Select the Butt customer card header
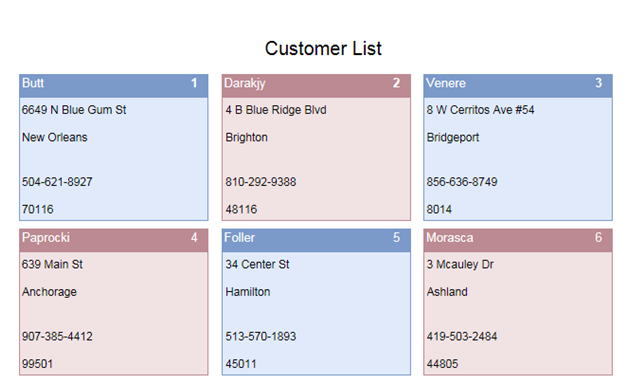This screenshot has width=628, height=386. [114, 86]
